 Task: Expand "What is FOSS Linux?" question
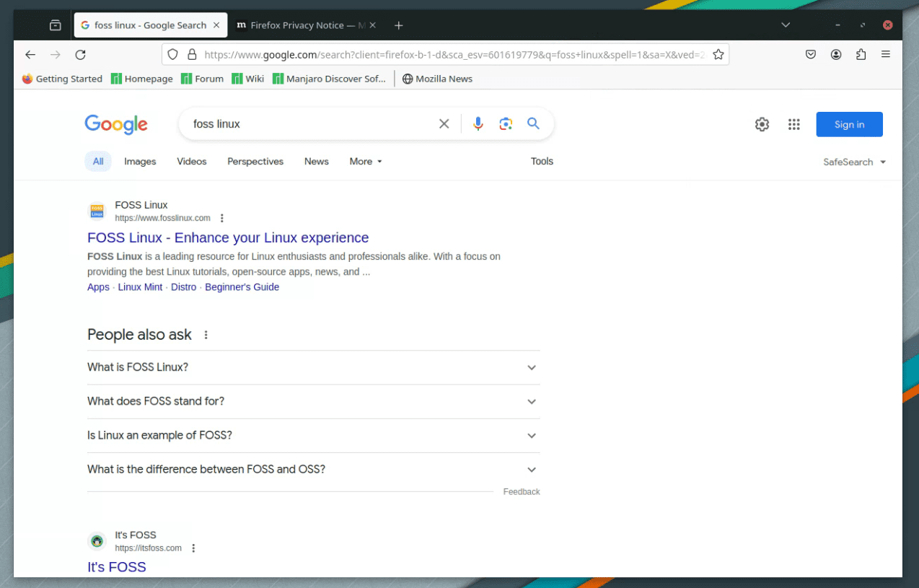pyautogui.click(x=313, y=367)
